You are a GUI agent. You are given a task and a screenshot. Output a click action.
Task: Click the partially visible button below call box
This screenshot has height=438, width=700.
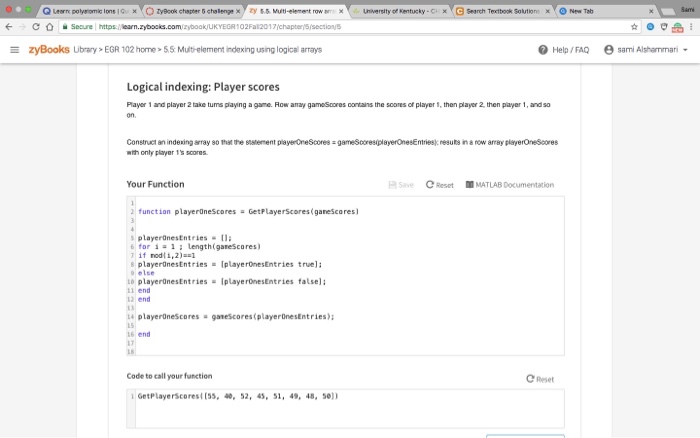click(x=525, y=435)
